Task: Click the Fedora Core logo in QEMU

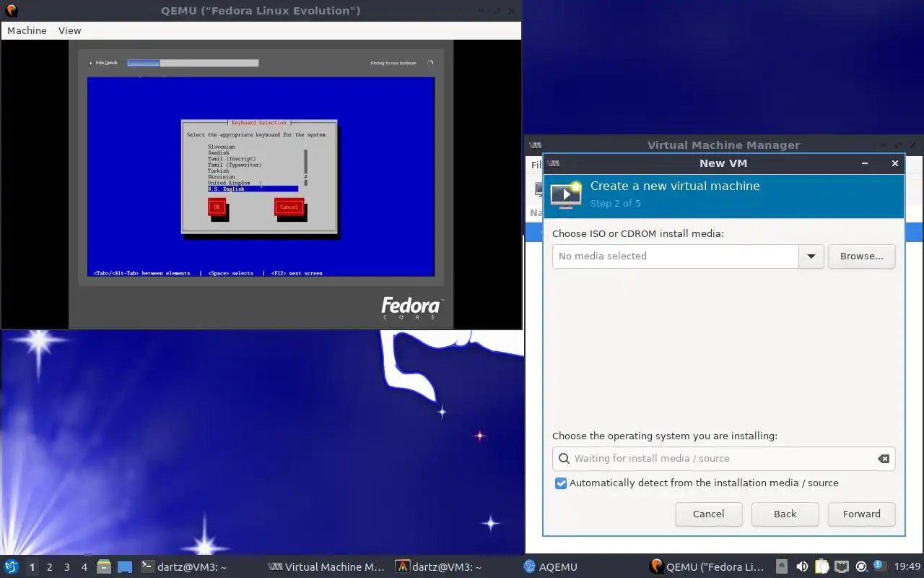Action: [411, 309]
